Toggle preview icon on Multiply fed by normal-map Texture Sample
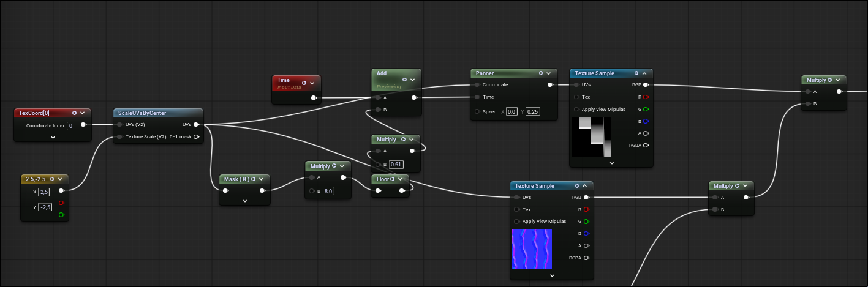Viewport: 868px width, 287px height. (738, 186)
